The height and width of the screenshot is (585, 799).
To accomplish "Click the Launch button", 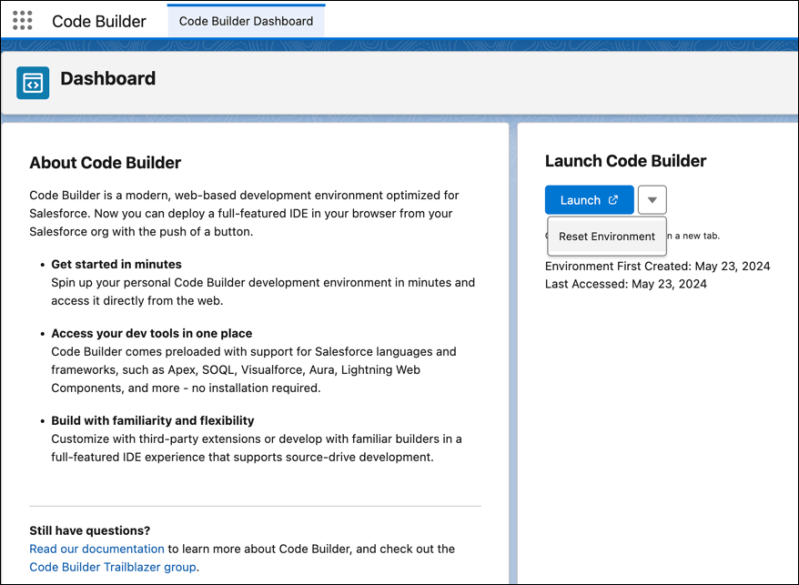I will point(589,200).
